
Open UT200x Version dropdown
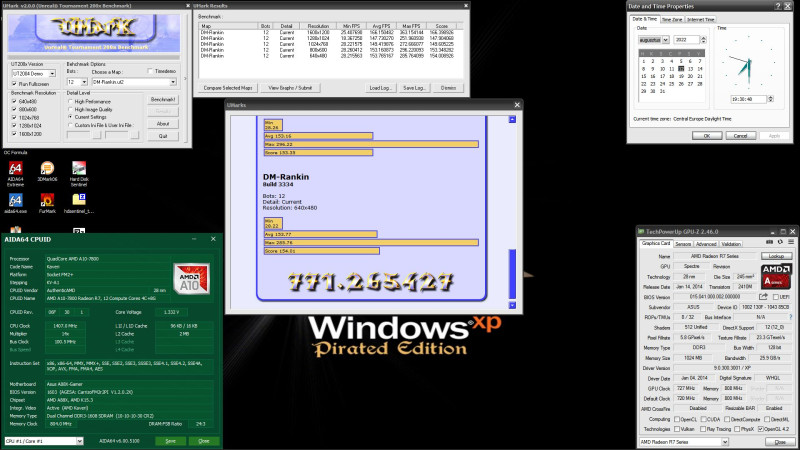pyautogui.click(x=52, y=73)
